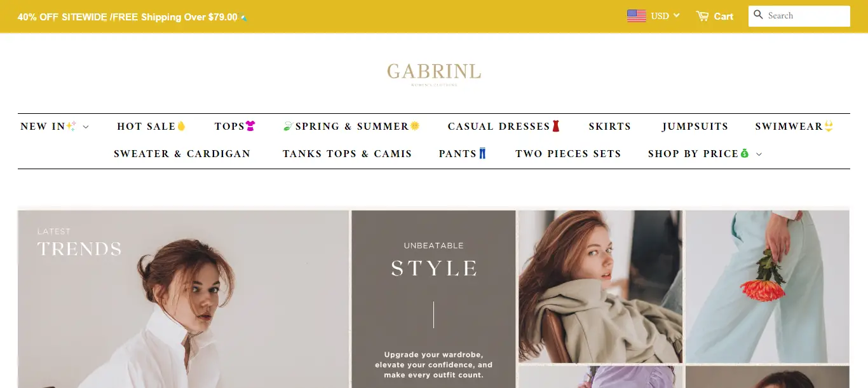Click the pink shirt icon beside TOPS
The height and width of the screenshot is (388, 868).
tap(250, 126)
